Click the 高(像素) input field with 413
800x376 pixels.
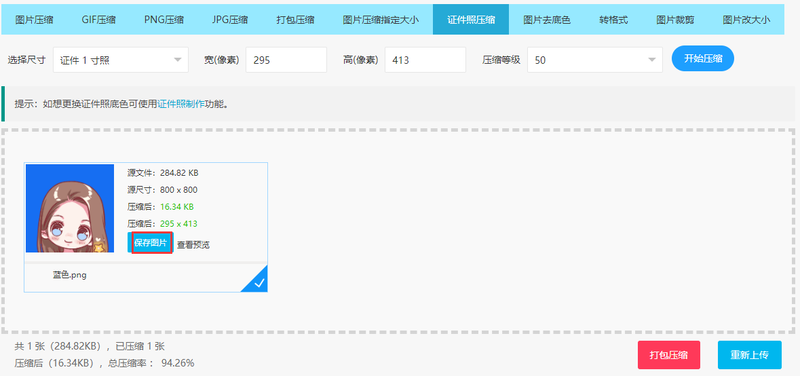[x=426, y=60]
